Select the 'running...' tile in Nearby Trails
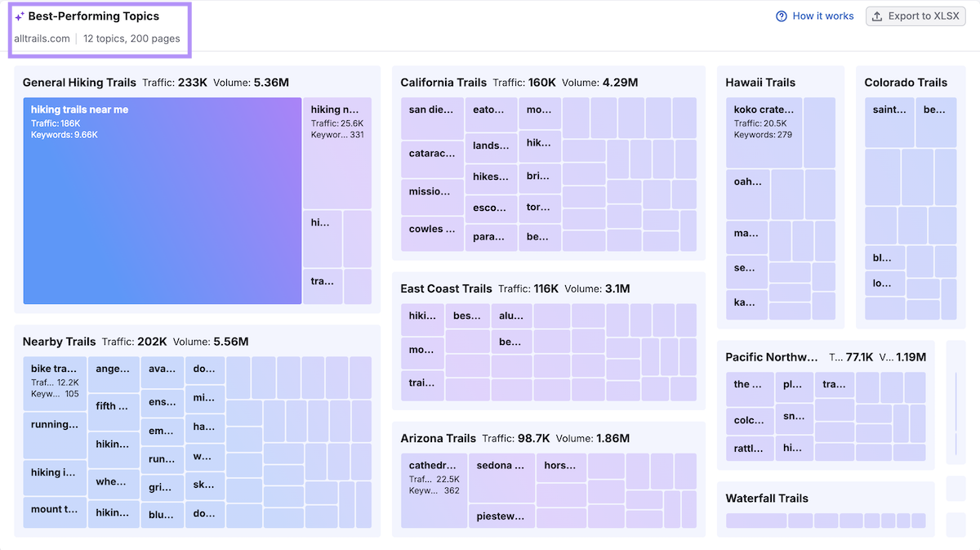980x550 pixels. (x=55, y=435)
